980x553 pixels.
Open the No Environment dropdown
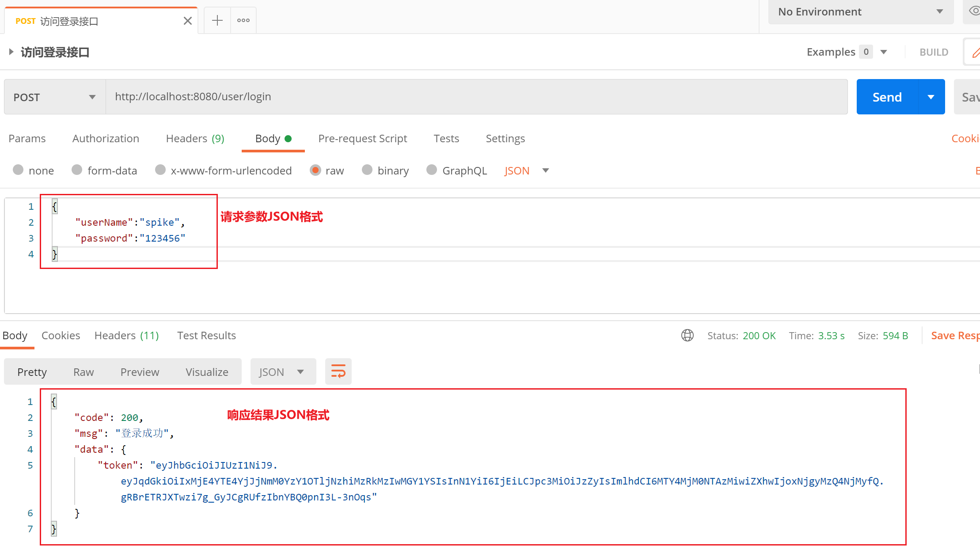pos(860,12)
